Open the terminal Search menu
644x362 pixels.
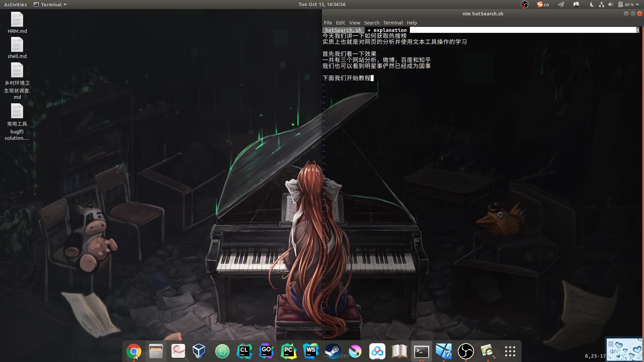[372, 23]
